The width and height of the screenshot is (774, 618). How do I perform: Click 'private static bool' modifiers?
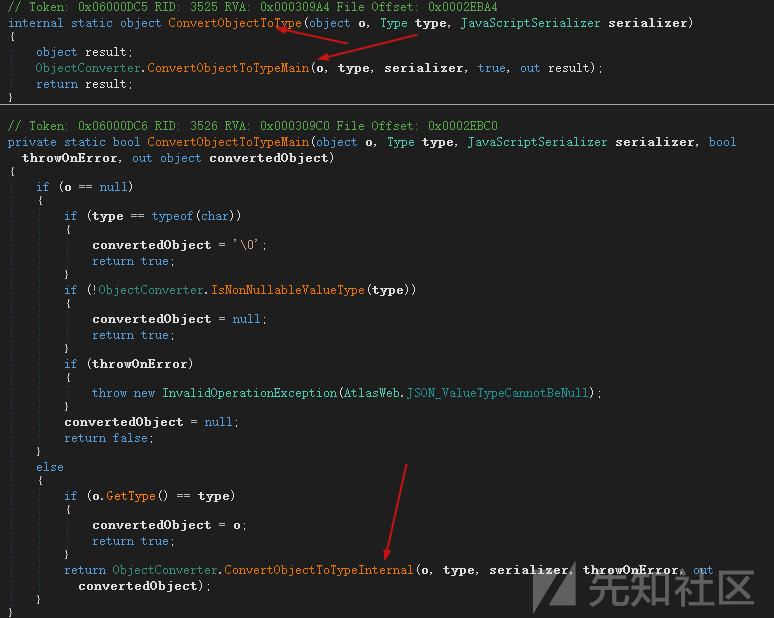[74, 142]
